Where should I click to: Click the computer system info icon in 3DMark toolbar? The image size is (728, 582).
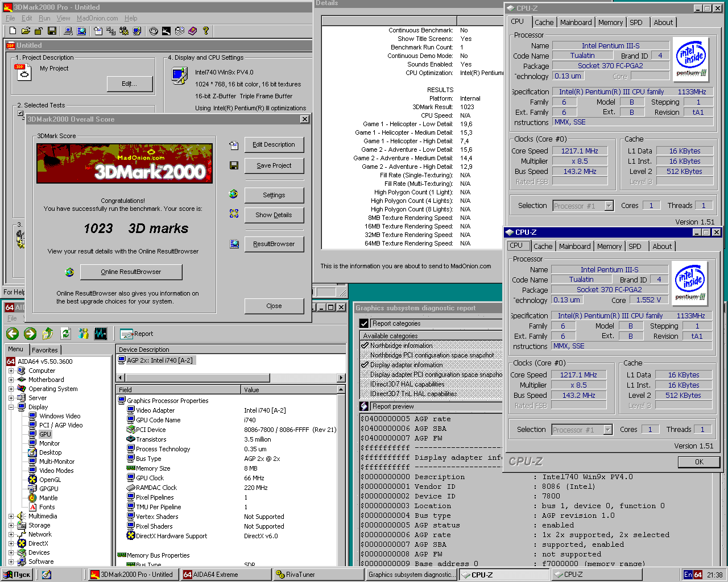pyautogui.click(x=68, y=31)
